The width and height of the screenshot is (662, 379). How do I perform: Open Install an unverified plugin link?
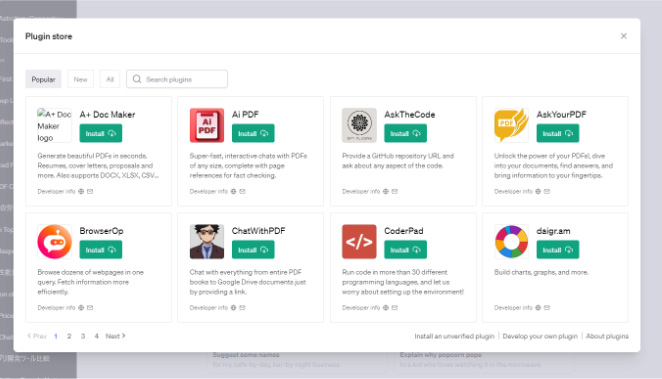(x=454, y=336)
